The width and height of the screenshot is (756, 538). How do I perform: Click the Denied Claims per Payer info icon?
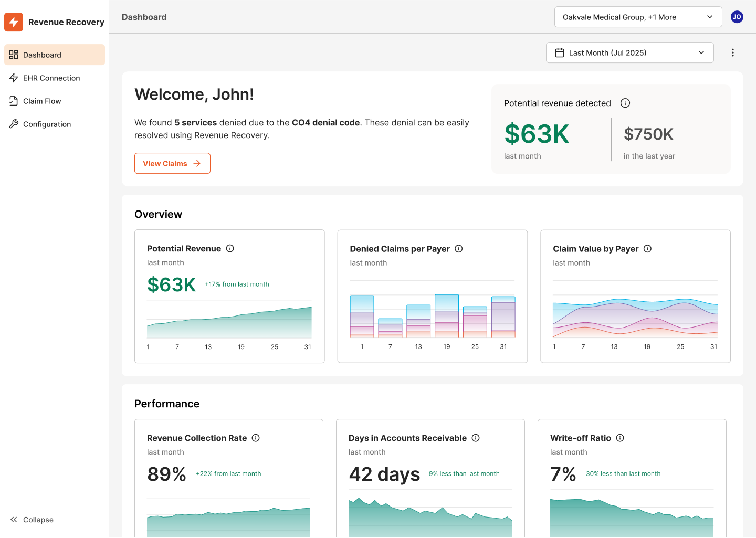[x=459, y=248]
